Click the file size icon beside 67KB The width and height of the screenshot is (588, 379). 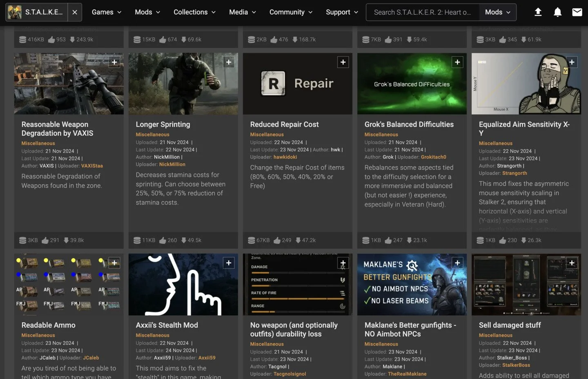pos(252,240)
